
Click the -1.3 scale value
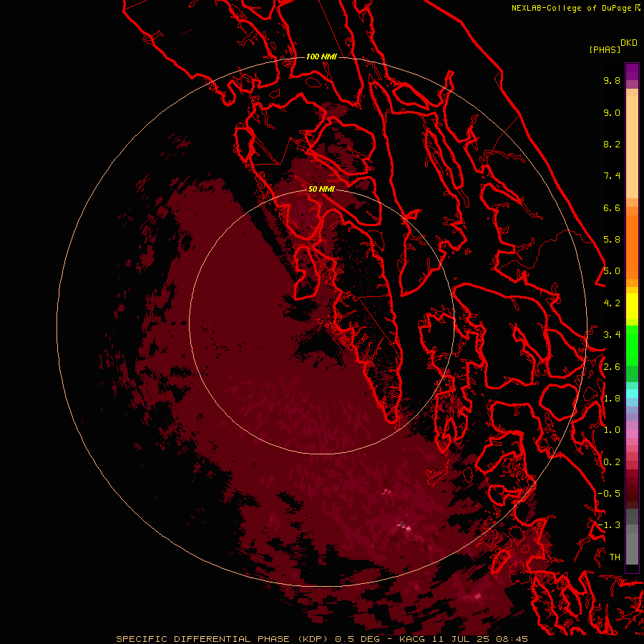[x=609, y=525]
